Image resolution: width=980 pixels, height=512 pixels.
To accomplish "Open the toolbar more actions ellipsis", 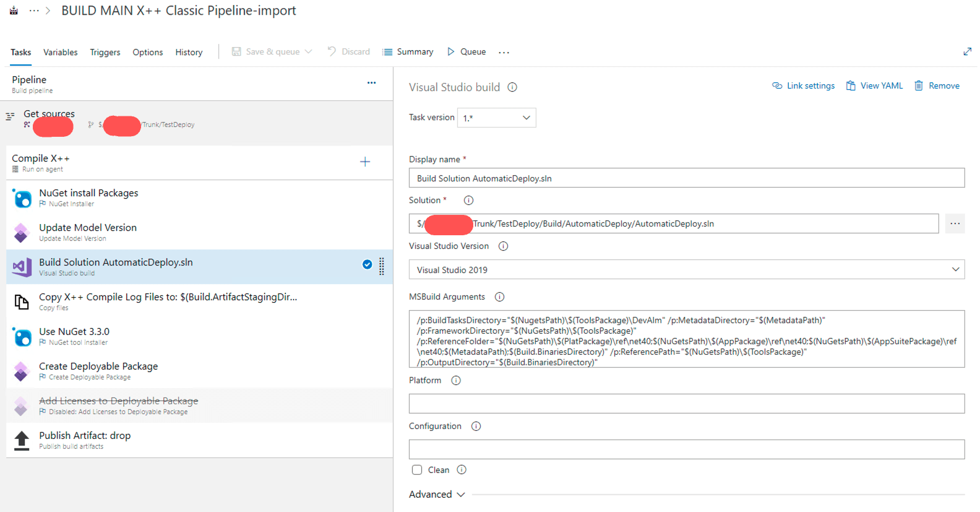I will pyautogui.click(x=504, y=52).
